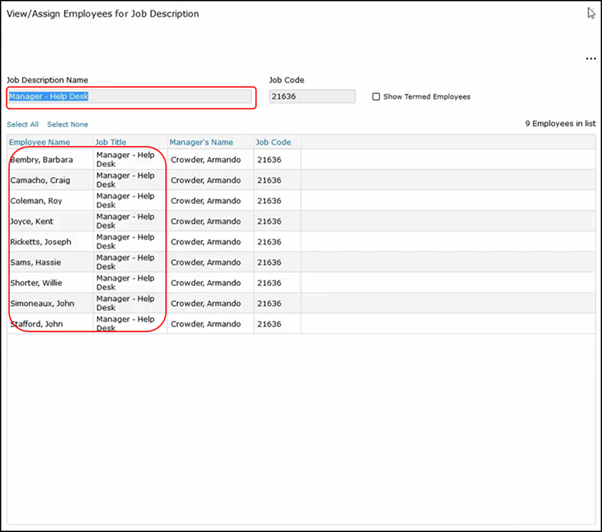602x532 pixels.
Task: Click the Job Description Name field
Action: pyautogui.click(x=130, y=97)
